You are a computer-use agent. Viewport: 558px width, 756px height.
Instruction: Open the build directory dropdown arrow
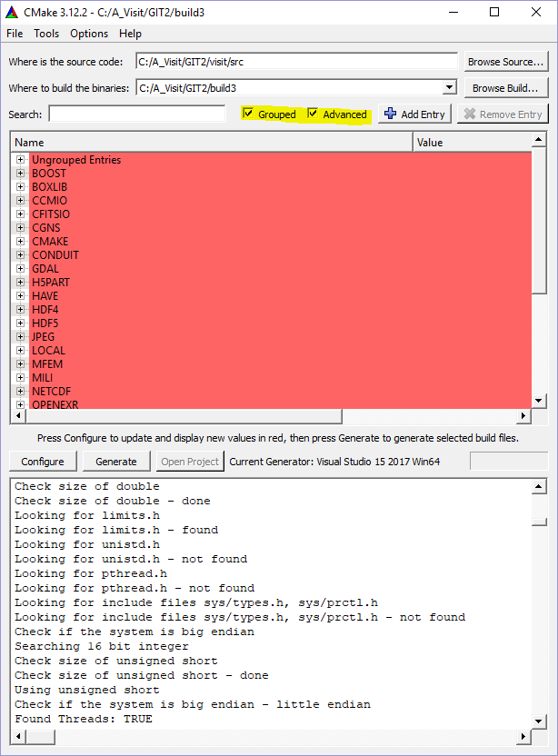449,88
